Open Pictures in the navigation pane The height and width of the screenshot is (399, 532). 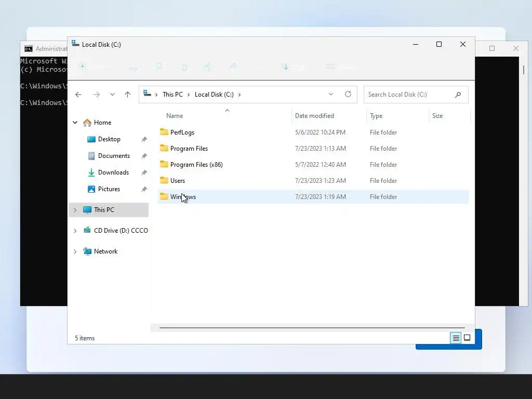click(109, 189)
